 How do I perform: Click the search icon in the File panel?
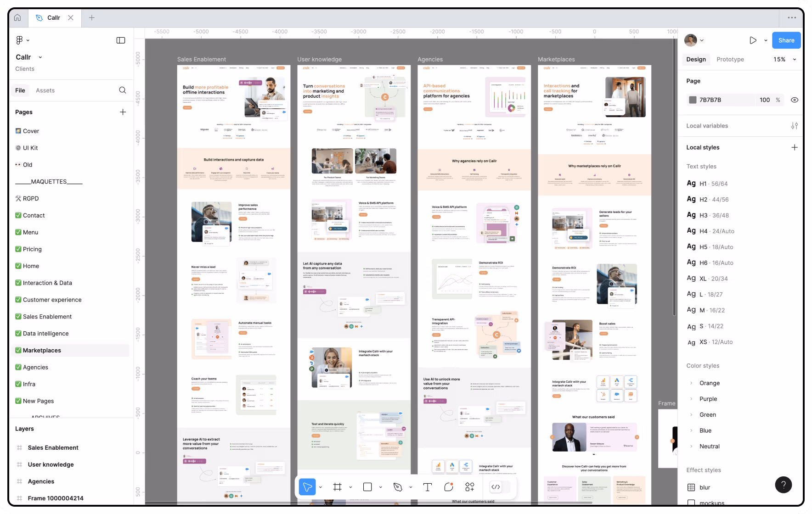(123, 90)
